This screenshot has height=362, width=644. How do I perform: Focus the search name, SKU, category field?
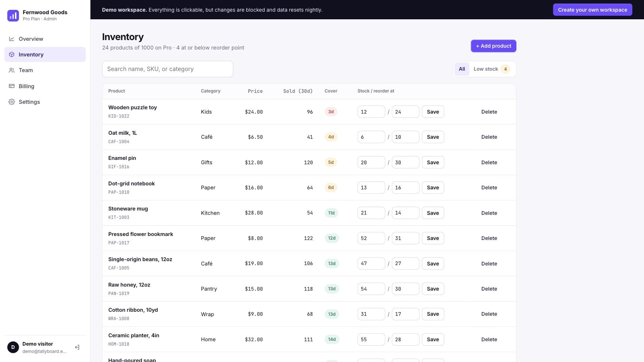tap(168, 69)
